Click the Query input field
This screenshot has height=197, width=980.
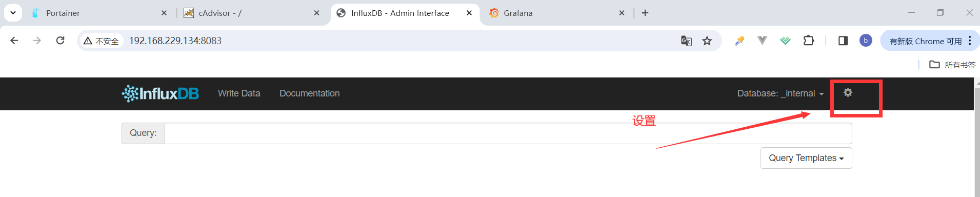click(x=508, y=133)
